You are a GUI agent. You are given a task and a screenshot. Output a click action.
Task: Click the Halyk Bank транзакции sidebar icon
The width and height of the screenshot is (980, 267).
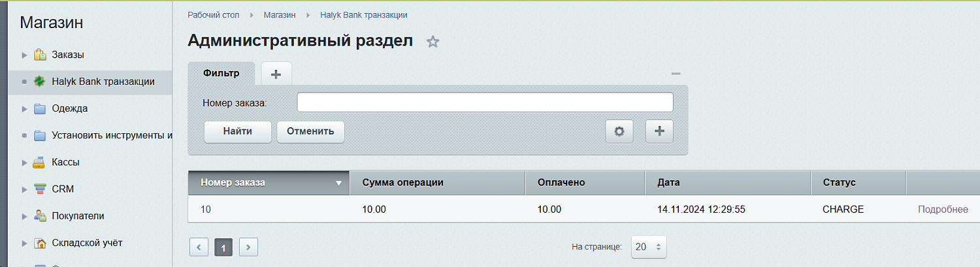coord(41,82)
